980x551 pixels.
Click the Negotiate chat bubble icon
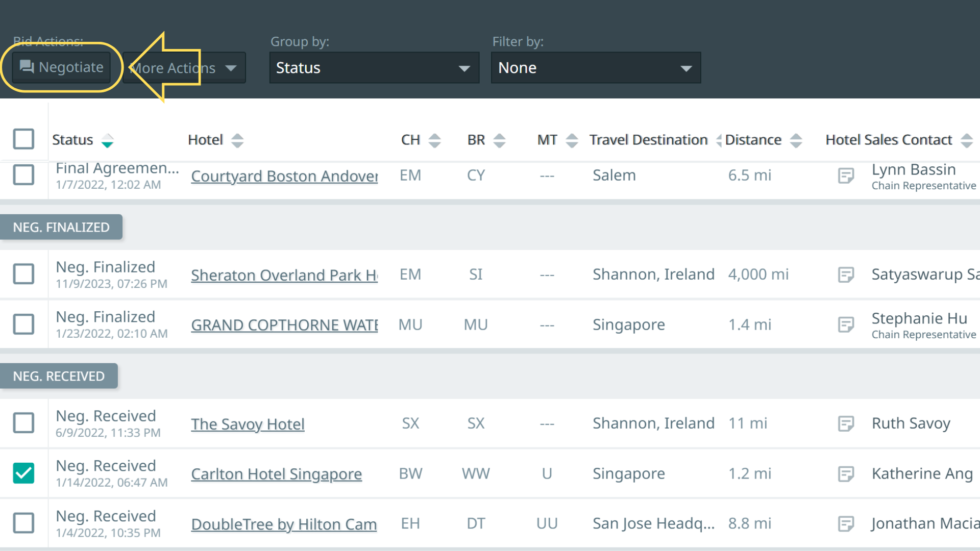pyautogui.click(x=27, y=67)
